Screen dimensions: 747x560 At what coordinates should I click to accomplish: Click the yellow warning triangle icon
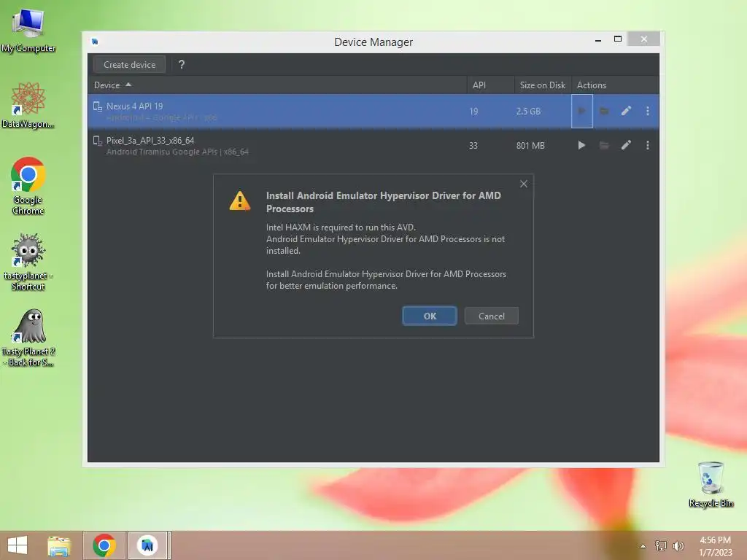coord(239,201)
